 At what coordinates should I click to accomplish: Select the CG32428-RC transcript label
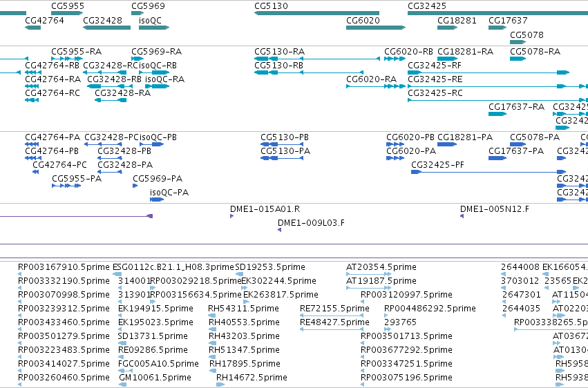tap(111, 66)
